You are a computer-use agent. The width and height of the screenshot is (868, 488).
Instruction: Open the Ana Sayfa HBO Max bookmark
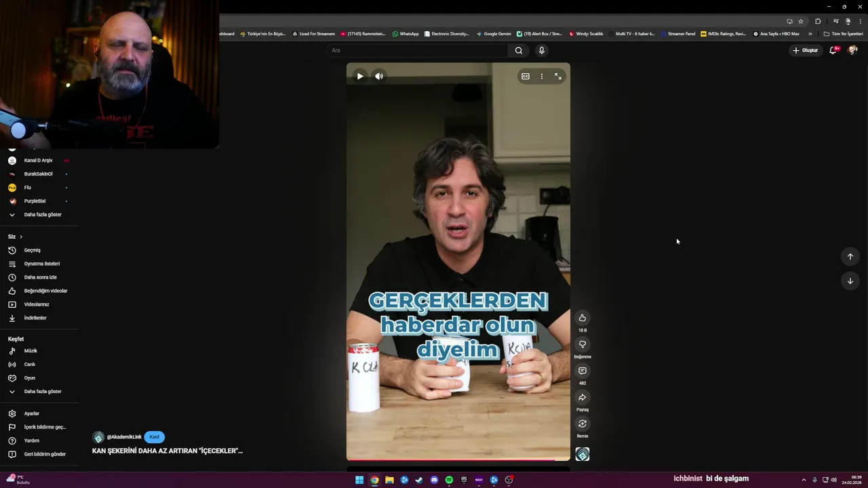pos(776,34)
